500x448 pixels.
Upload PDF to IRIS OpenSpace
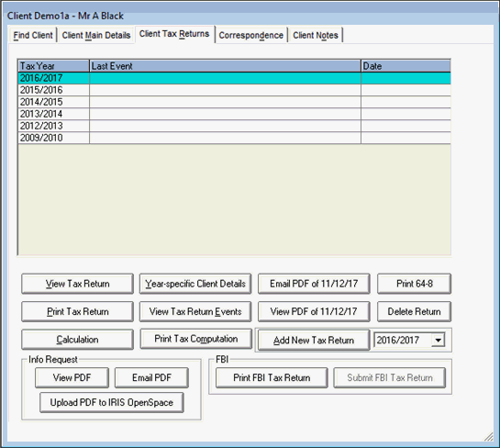click(112, 403)
